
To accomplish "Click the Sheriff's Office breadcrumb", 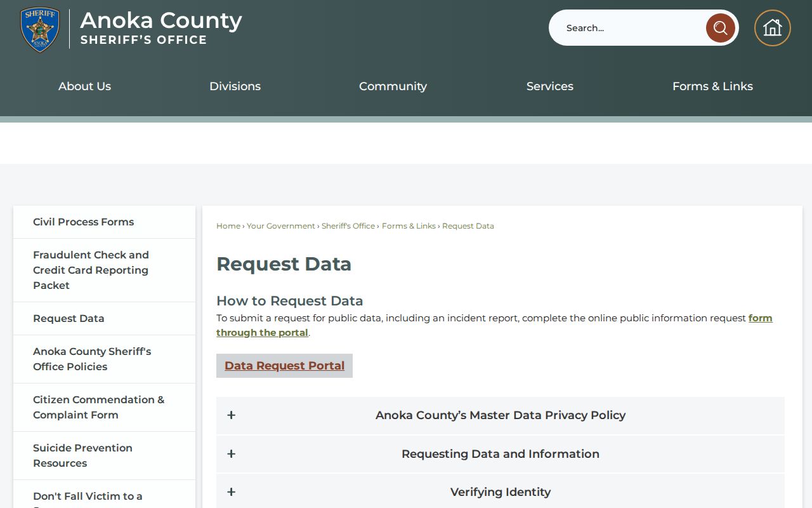I will [348, 226].
